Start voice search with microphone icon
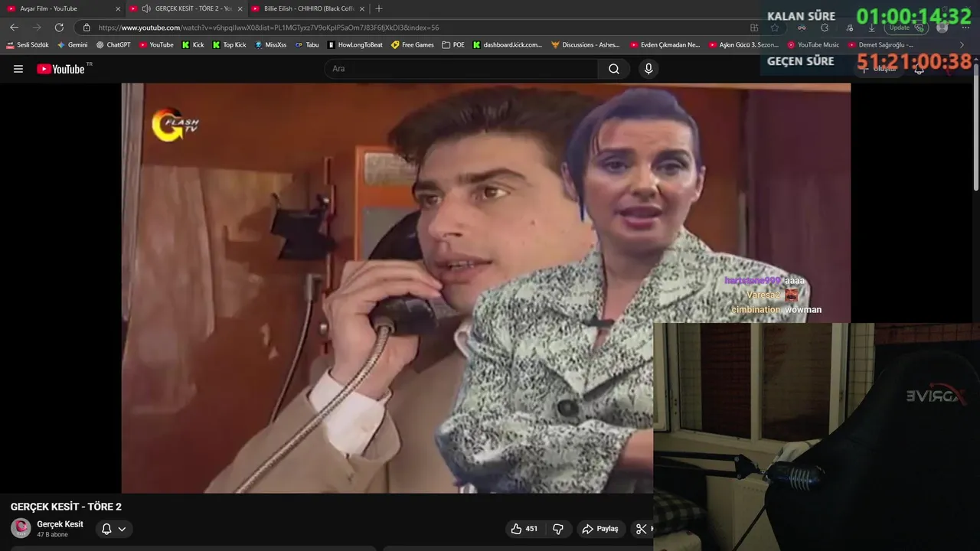 click(x=648, y=69)
